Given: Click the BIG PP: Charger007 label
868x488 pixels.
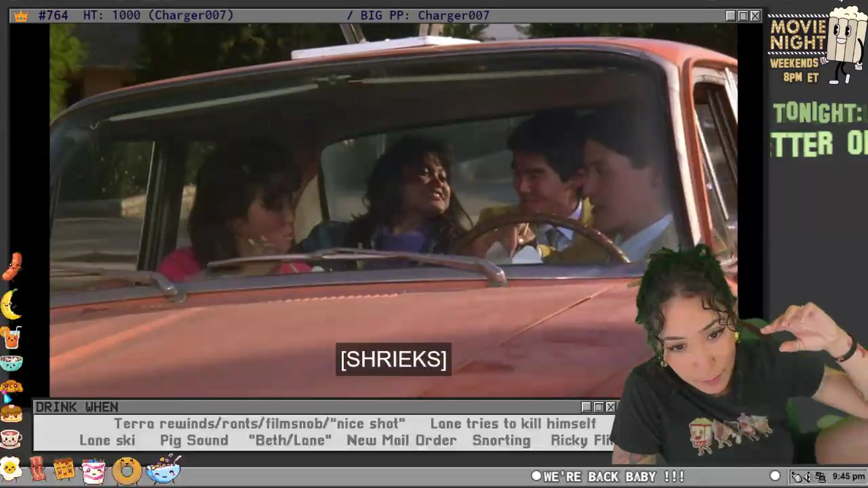Looking at the screenshot, I should point(425,16).
